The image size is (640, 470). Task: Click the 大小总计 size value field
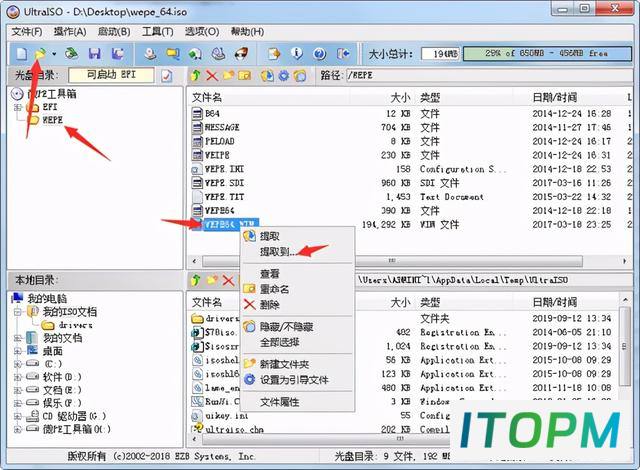[x=440, y=53]
